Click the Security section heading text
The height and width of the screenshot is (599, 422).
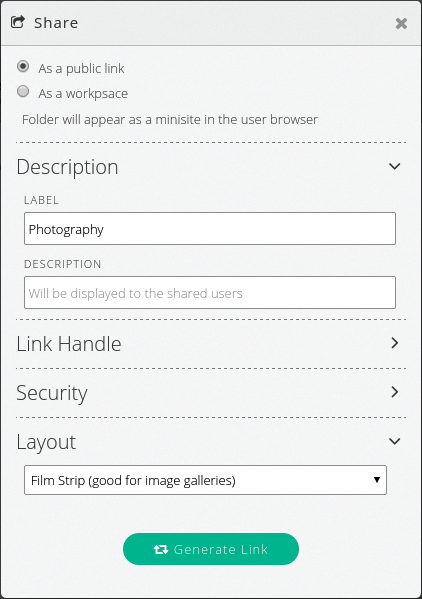pos(52,393)
